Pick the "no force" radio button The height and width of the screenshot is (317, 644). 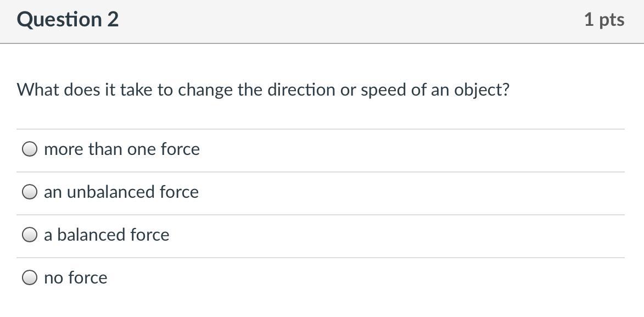point(30,278)
